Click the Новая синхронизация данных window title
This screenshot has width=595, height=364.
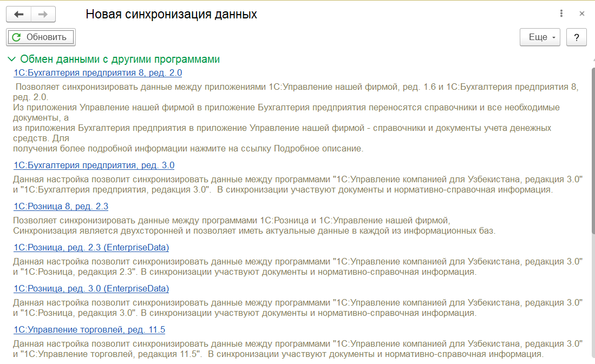click(171, 14)
